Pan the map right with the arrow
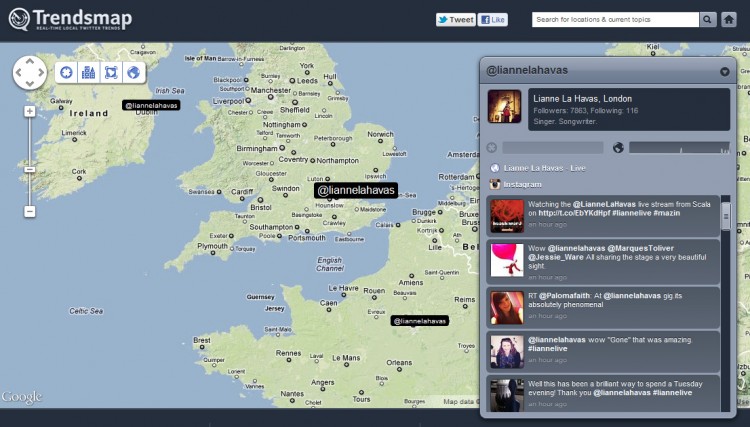Image resolution: width=750 pixels, height=427 pixels. click(x=41, y=73)
